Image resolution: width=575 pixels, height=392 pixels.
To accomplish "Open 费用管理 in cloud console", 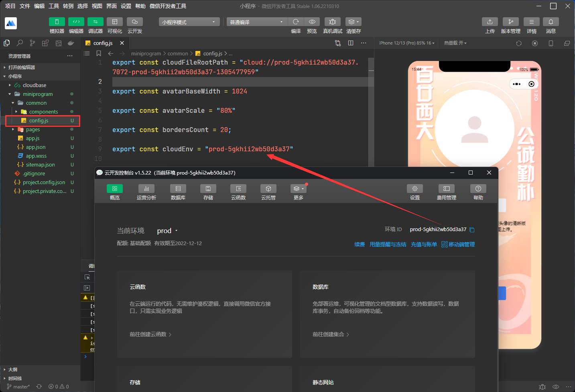I will (x=447, y=192).
